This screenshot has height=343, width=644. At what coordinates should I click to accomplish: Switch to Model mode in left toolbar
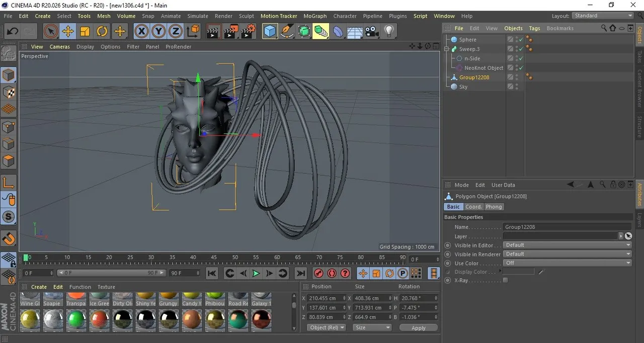[x=9, y=75]
